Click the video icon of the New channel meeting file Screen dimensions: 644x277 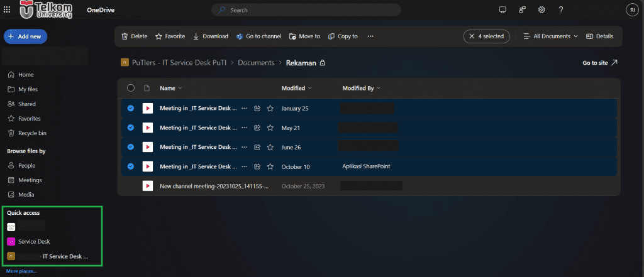click(147, 186)
